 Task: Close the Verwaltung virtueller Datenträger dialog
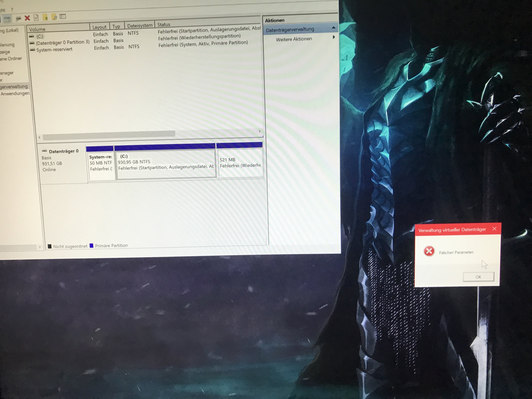click(494, 229)
